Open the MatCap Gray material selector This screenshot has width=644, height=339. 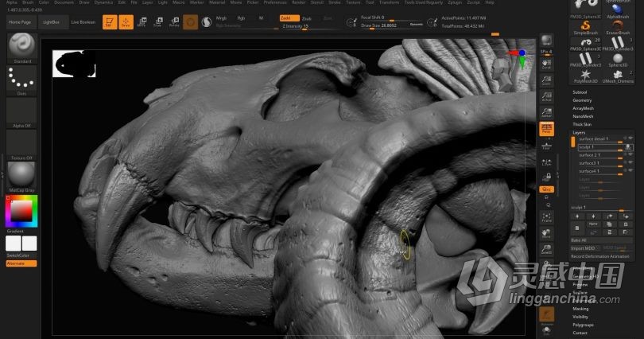point(22,177)
